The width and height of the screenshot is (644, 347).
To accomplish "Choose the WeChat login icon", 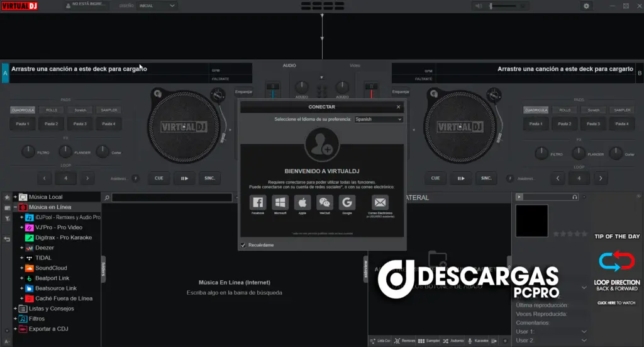I will coord(325,203).
